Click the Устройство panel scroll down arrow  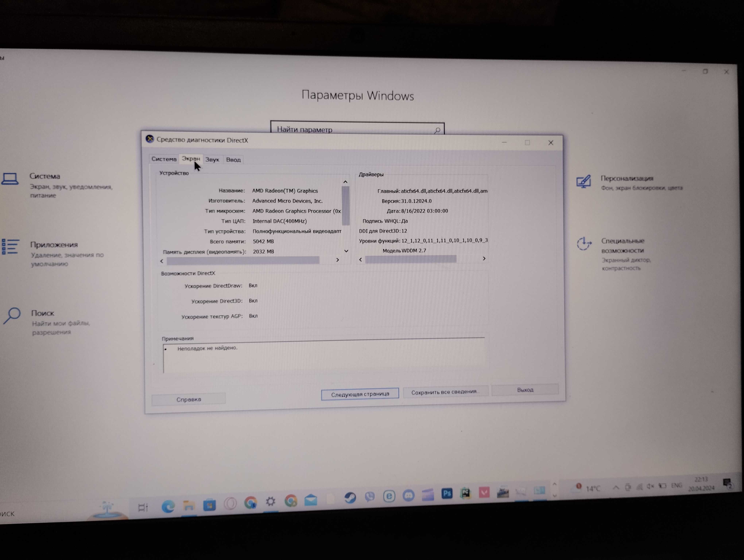click(346, 251)
